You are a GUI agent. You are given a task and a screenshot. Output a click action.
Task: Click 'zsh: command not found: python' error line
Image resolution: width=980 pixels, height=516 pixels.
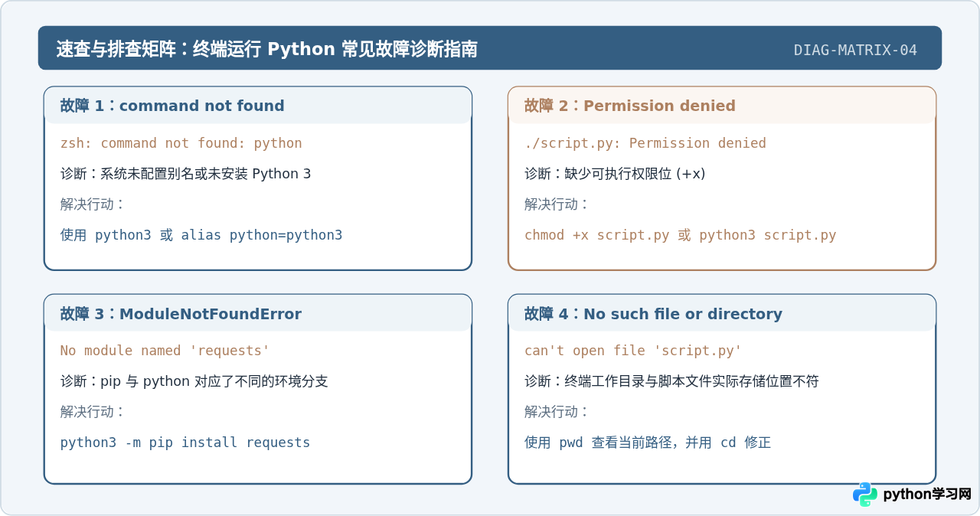(181, 143)
